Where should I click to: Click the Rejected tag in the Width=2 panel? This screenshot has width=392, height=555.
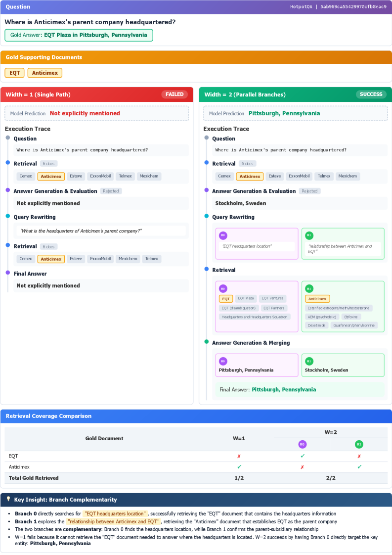point(309,191)
